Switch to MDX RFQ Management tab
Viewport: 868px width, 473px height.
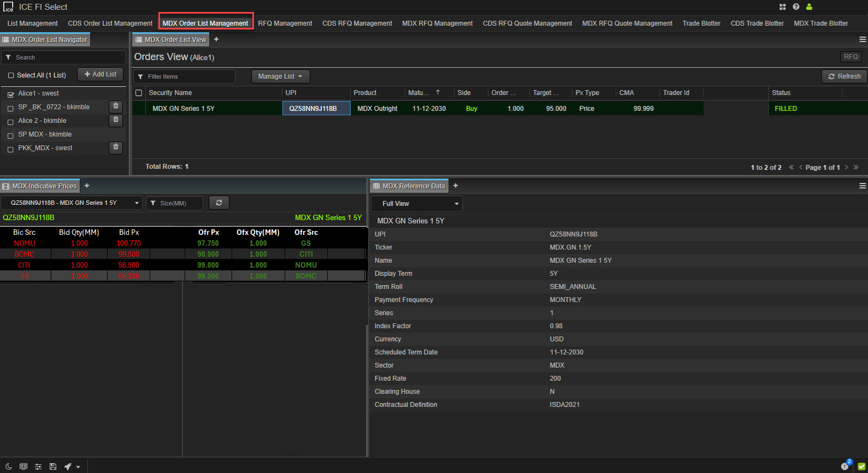(438, 23)
